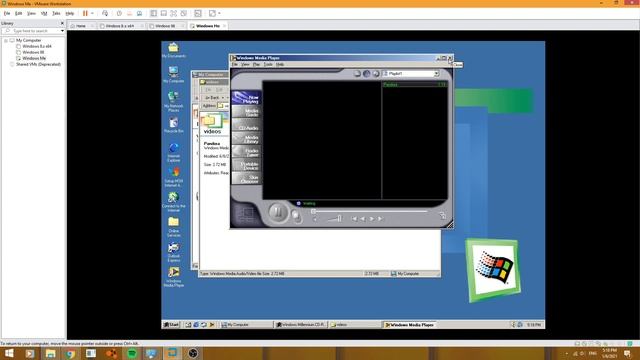Select Windows 98 in the library tree
The width and height of the screenshot is (640, 360).
(x=33, y=52)
